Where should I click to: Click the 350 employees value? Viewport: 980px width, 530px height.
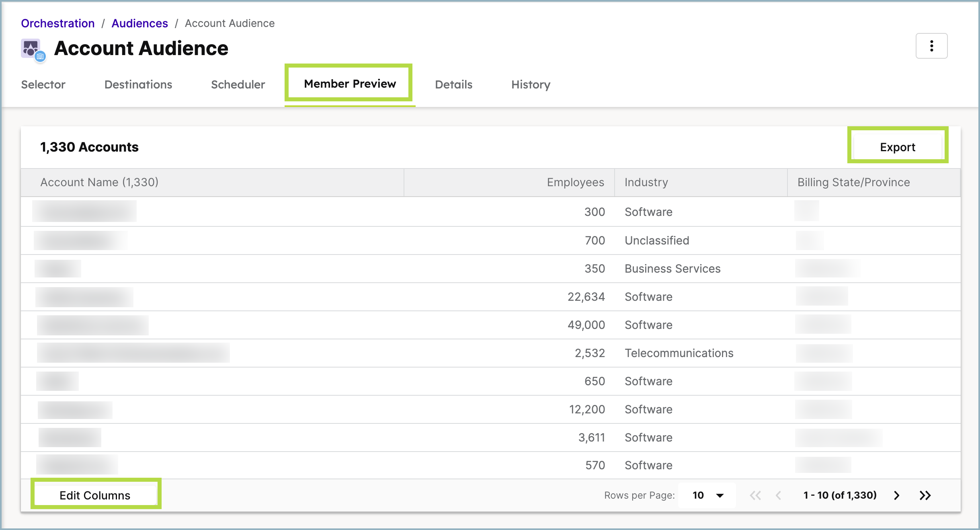[x=595, y=269]
